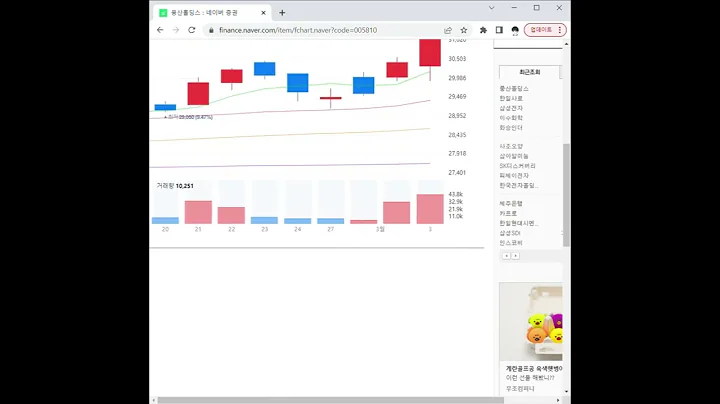The width and height of the screenshot is (720, 404).
Task: Click the red doji candle for day 27
Action: click(x=331, y=98)
